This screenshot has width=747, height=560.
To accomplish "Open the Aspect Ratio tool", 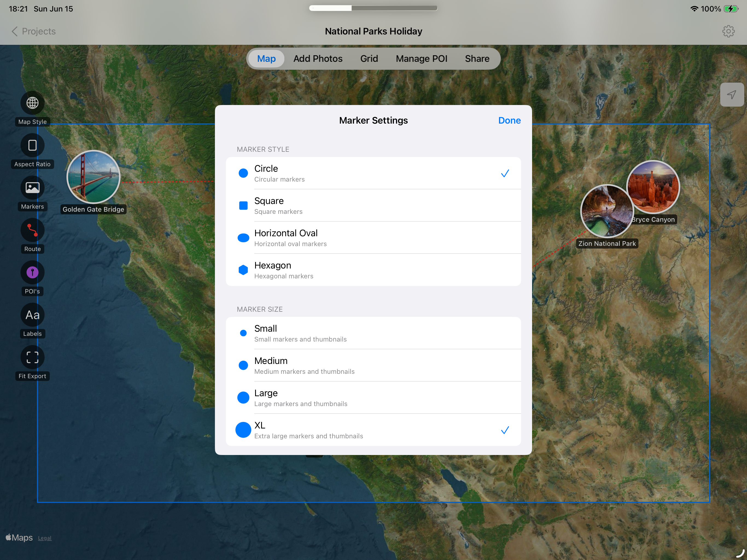I will click(x=33, y=145).
